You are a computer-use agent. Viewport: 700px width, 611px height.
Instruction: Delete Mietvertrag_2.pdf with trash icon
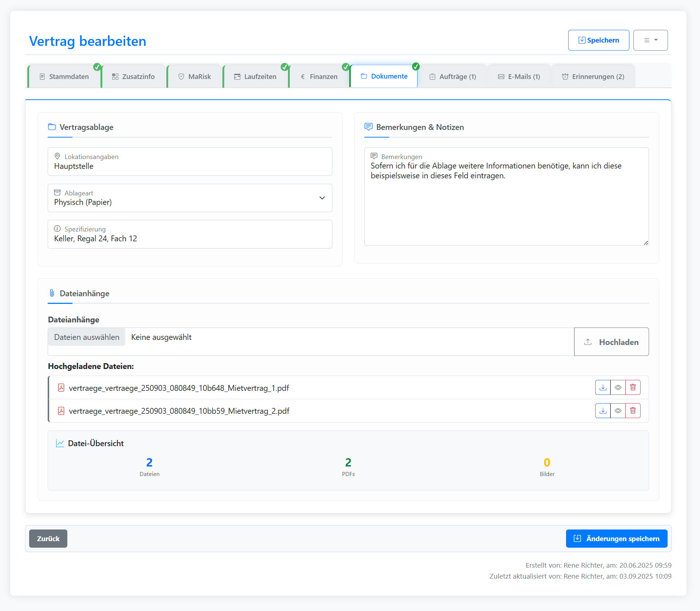[633, 411]
